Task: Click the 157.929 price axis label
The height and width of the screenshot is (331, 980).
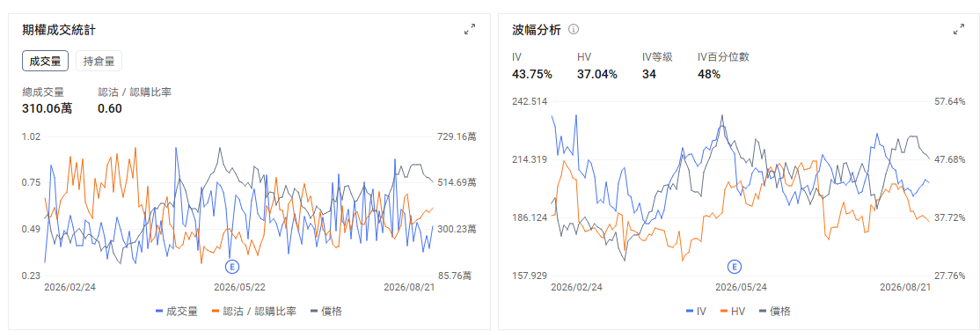Action: tap(530, 276)
